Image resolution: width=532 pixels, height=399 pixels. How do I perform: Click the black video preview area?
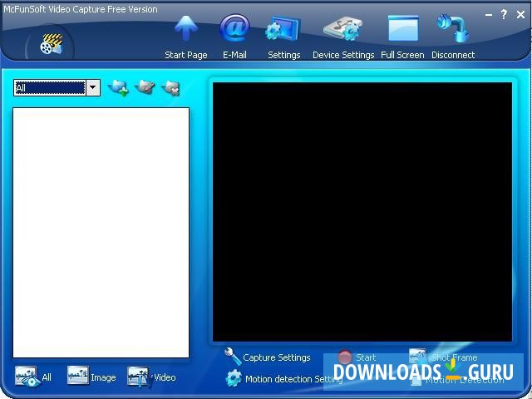362,212
